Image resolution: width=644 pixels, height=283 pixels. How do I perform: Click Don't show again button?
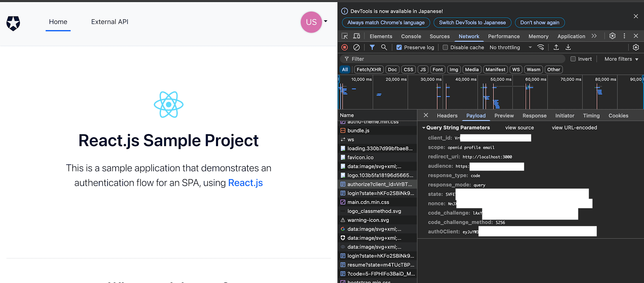[x=540, y=23]
